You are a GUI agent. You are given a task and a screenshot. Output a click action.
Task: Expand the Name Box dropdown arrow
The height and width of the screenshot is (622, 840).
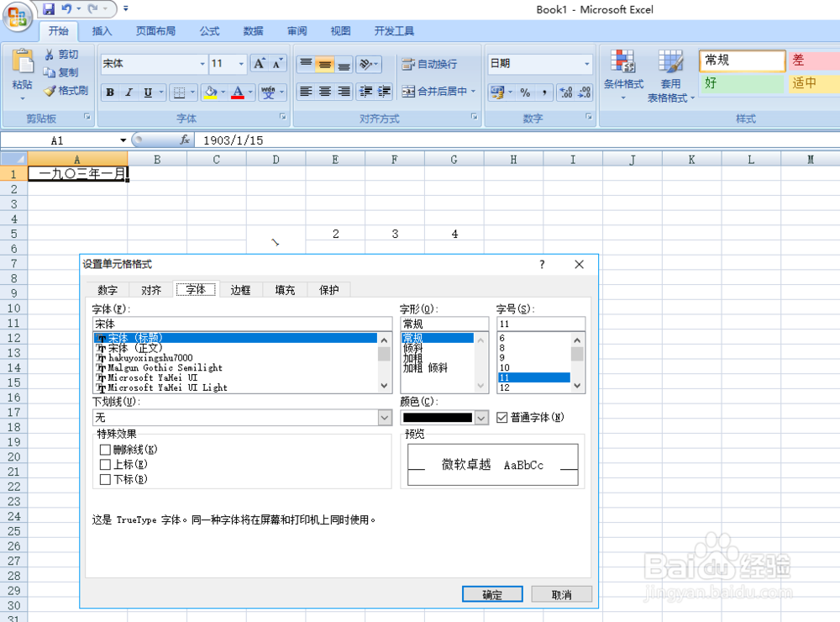(123, 140)
